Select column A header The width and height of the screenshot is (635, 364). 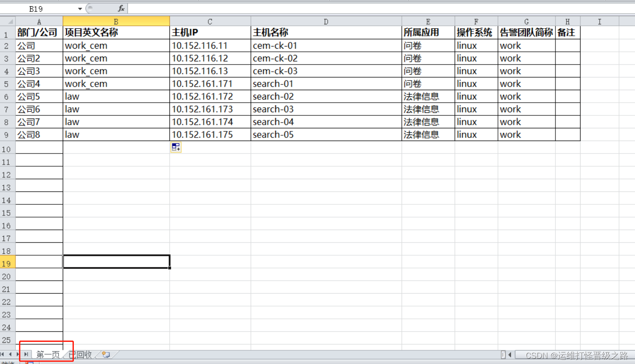[x=39, y=21]
